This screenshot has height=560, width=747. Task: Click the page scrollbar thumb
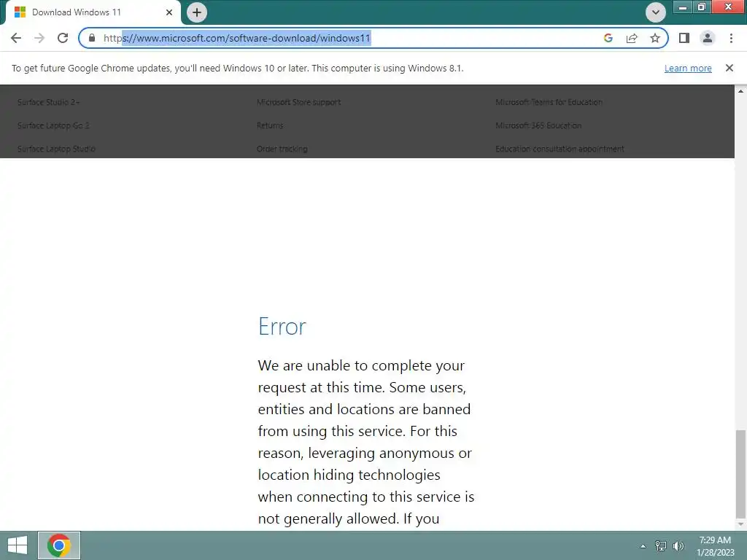tap(740, 473)
